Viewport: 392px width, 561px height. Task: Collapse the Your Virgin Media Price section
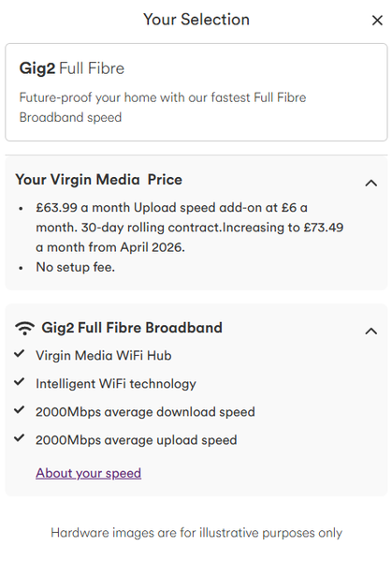click(x=371, y=184)
